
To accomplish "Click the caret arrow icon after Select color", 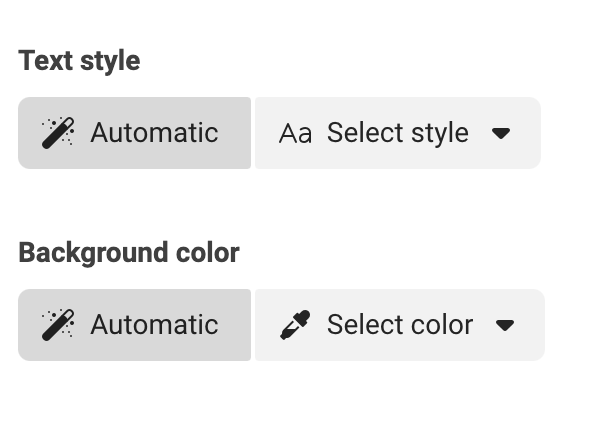I will 505,325.
